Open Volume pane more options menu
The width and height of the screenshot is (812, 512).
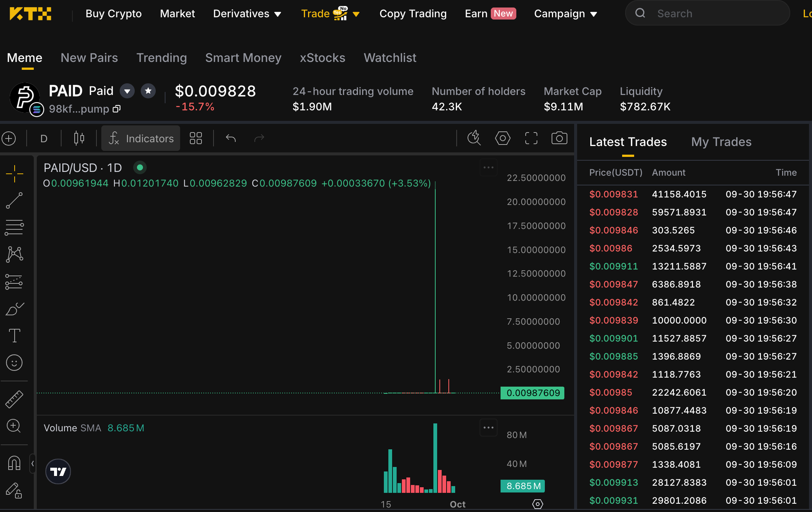[489, 428]
